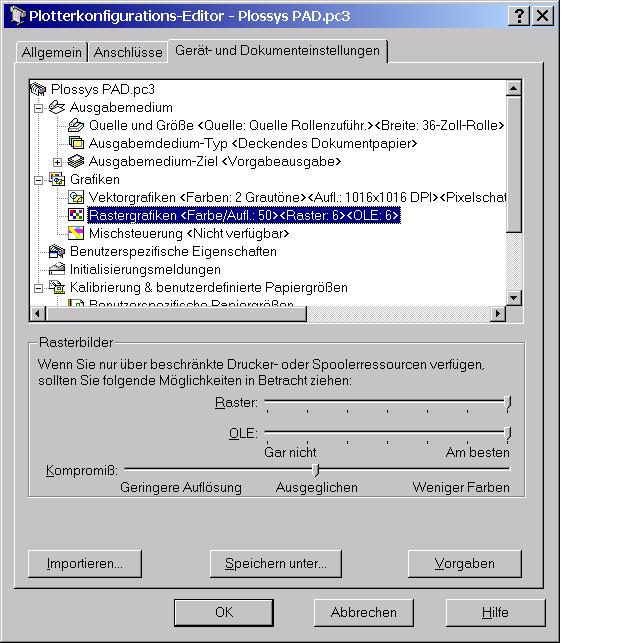Click the Mischsteuerung item icon
This screenshot has width=640, height=643.
click(76, 233)
